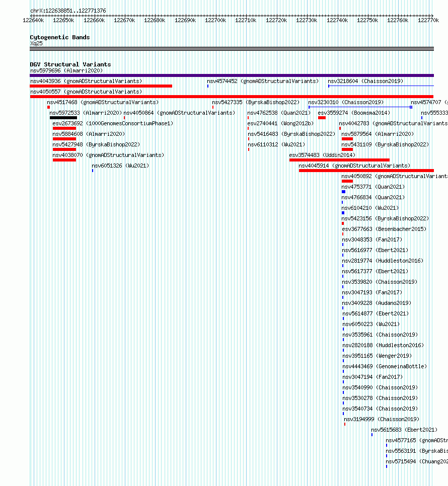The width and height of the screenshot is (448, 486).
Task: Select nsv5715494 Chuang variant label
Action: pos(417,460)
